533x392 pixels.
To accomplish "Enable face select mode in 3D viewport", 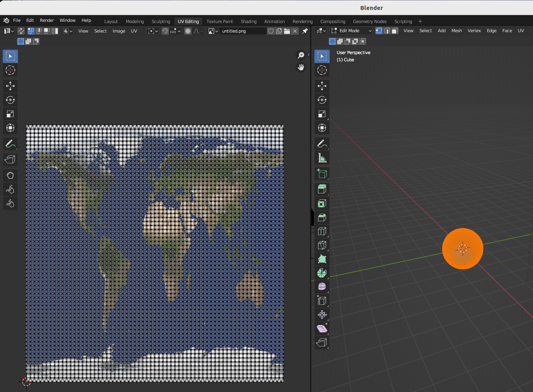I will tap(394, 31).
